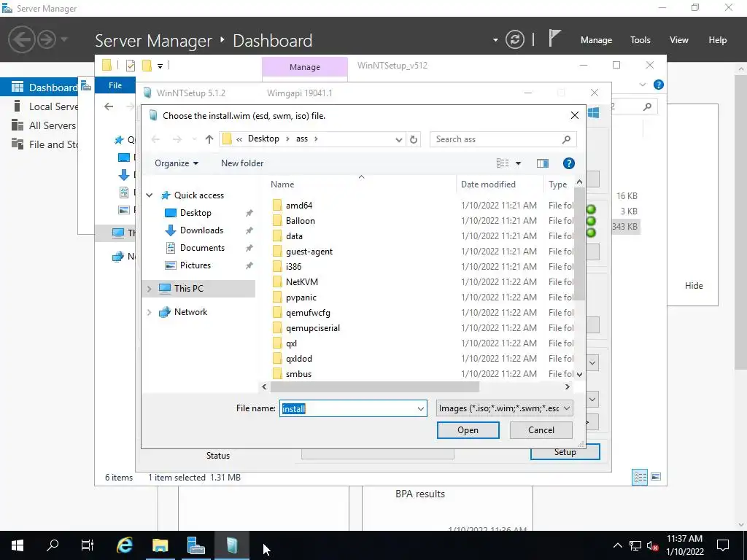Expand the This PC tree node
The image size is (747, 560).
pos(149,289)
